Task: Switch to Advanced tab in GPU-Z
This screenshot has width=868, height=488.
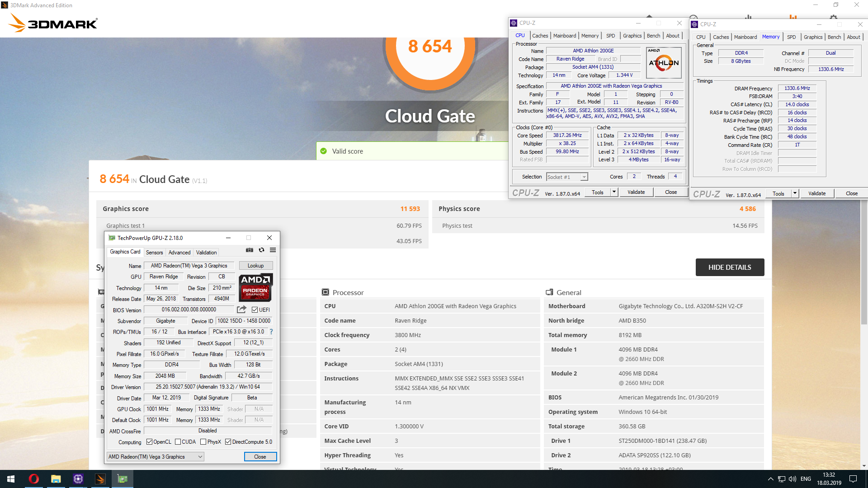Action: 179,253
